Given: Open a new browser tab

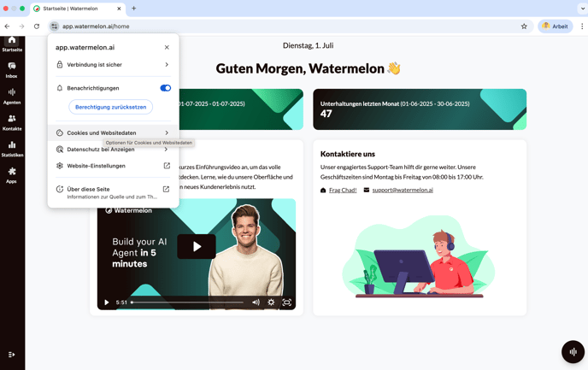Looking at the screenshot, I should point(134,9).
